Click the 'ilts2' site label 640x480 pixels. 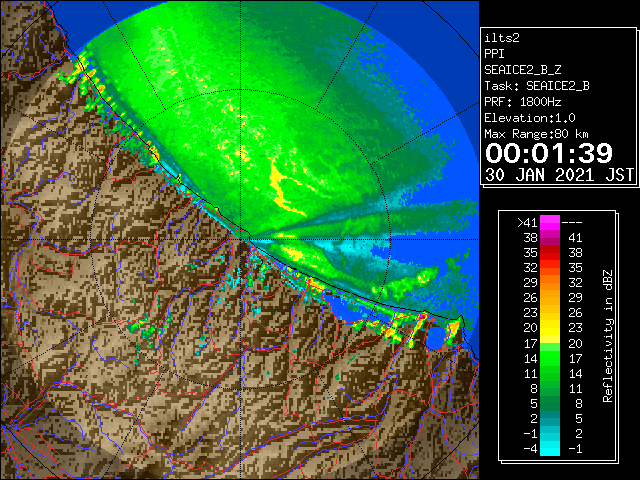pyautogui.click(x=502, y=38)
